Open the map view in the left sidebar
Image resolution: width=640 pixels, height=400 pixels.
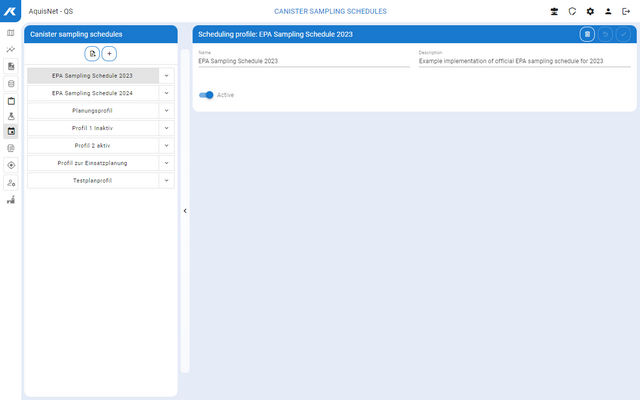pyautogui.click(x=11, y=32)
